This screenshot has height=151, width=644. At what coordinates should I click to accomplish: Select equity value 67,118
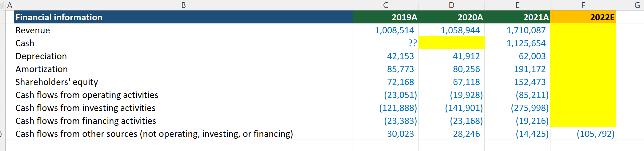coord(451,82)
